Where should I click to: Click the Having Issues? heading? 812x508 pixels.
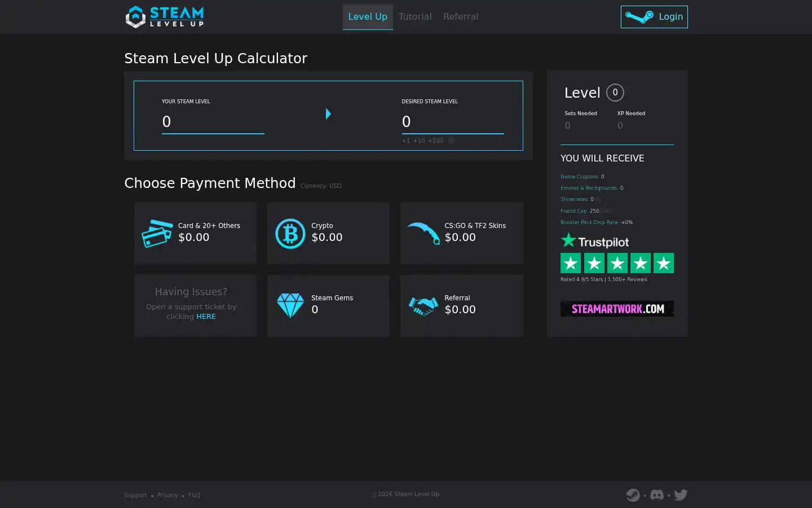191,292
